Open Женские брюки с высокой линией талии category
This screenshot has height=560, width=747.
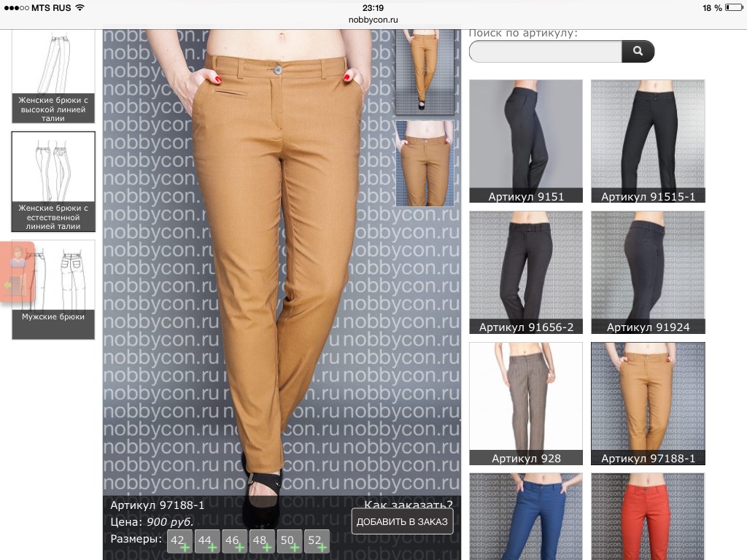[x=53, y=76]
